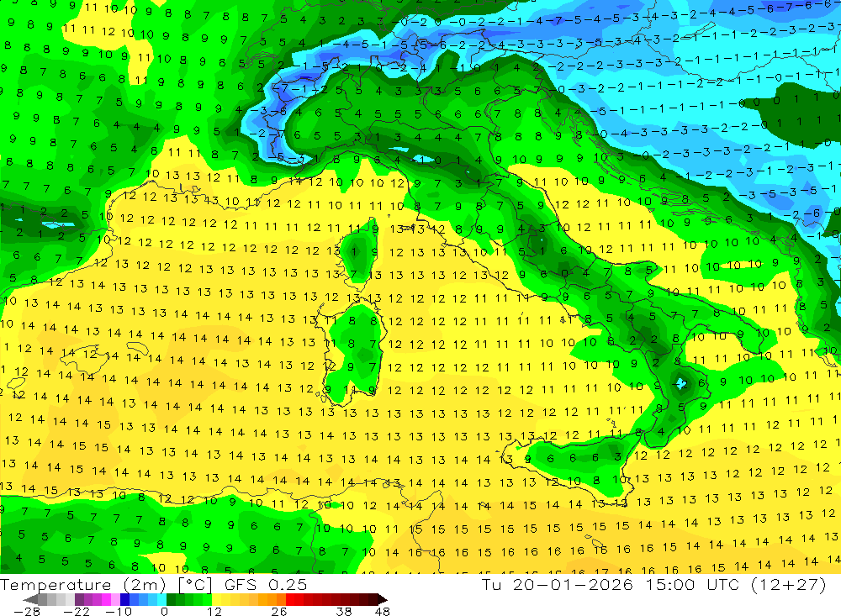Click the '-28' legend scale label

pyautogui.click(x=26, y=611)
